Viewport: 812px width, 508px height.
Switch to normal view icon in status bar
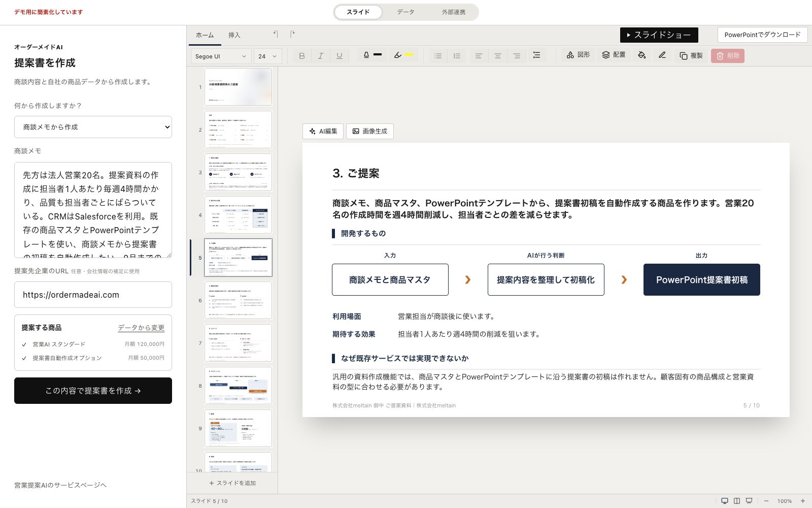725,501
